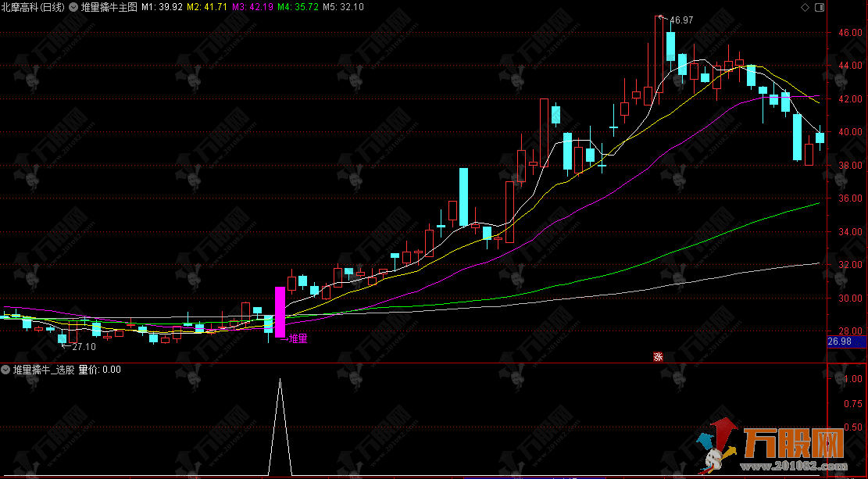Expand the 堆量擒牛_选股 sub-indicator dropdown arrow

pyautogui.click(x=5, y=370)
